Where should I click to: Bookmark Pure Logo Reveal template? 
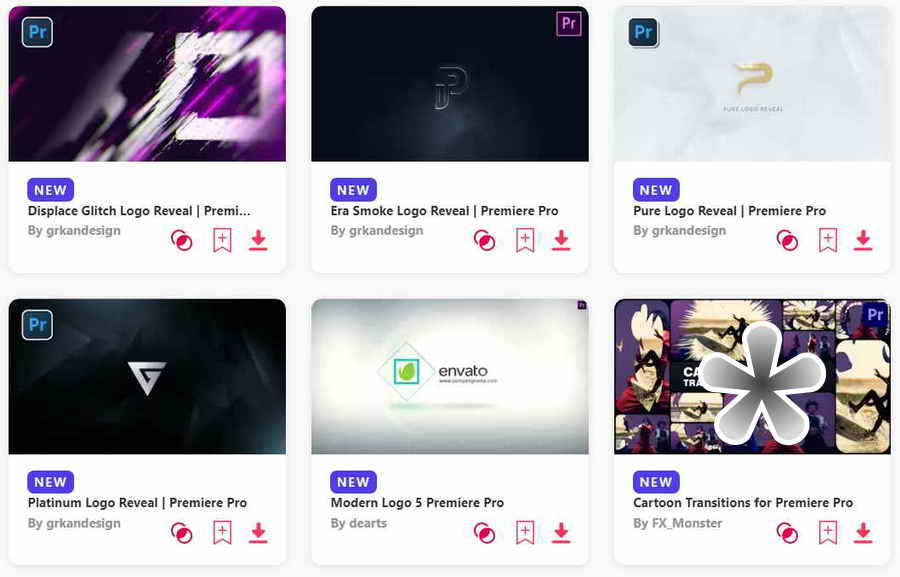pyautogui.click(x=828, y=240)
